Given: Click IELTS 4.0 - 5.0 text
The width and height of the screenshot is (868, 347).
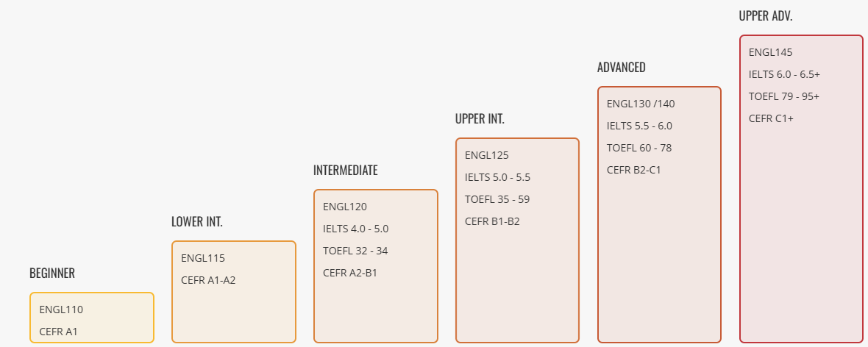Looking at the screenshot, I should [x=355, y=229].
